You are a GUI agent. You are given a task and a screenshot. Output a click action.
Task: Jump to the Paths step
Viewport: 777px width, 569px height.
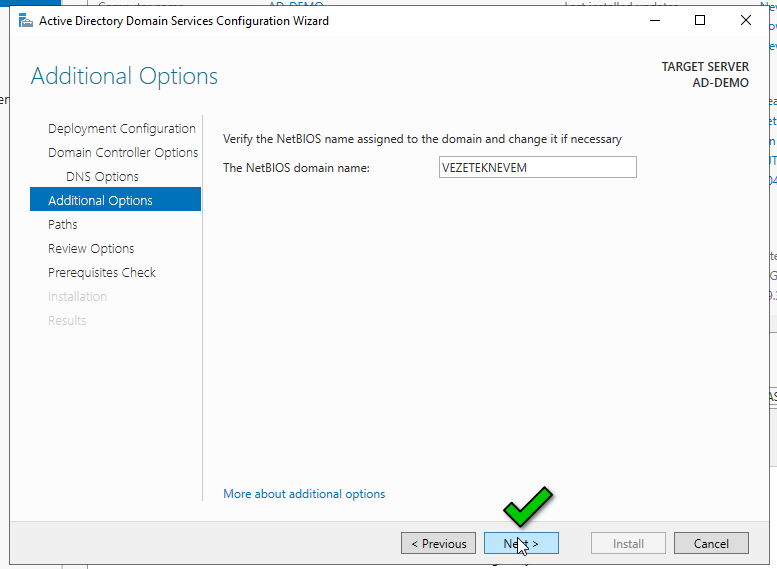point(62,225)
